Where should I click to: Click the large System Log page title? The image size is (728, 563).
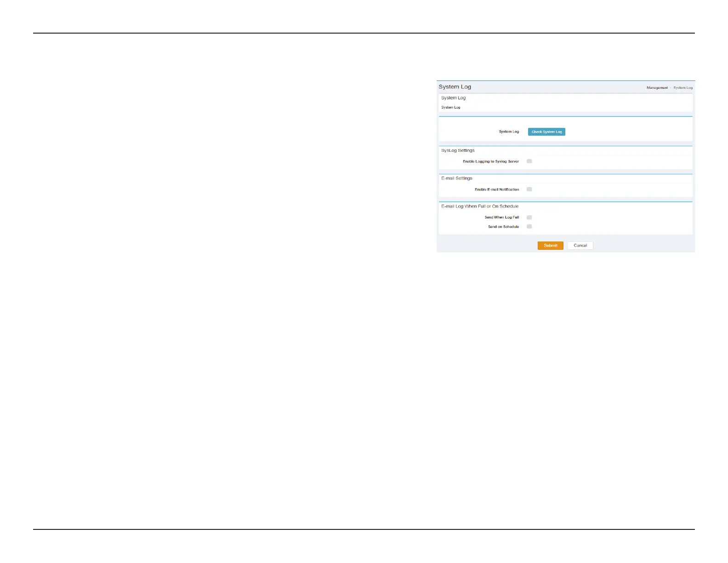tap(455, 87)
